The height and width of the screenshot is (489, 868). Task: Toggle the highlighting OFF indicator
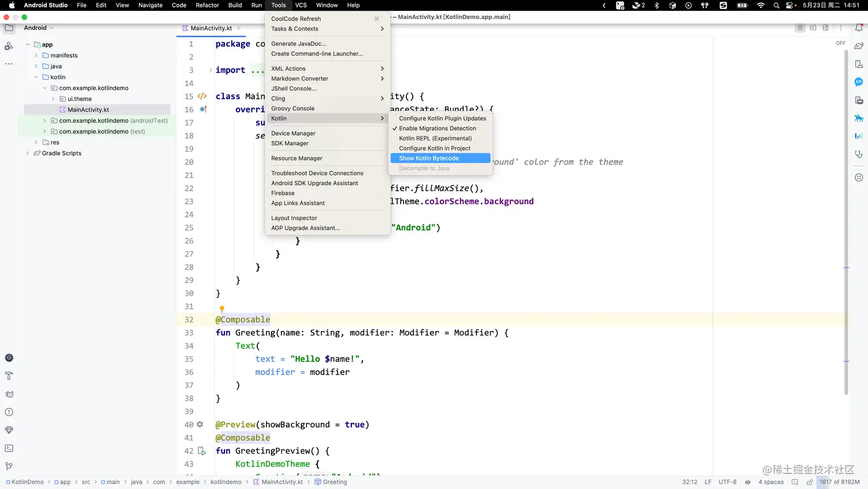(x=840, y=43)
